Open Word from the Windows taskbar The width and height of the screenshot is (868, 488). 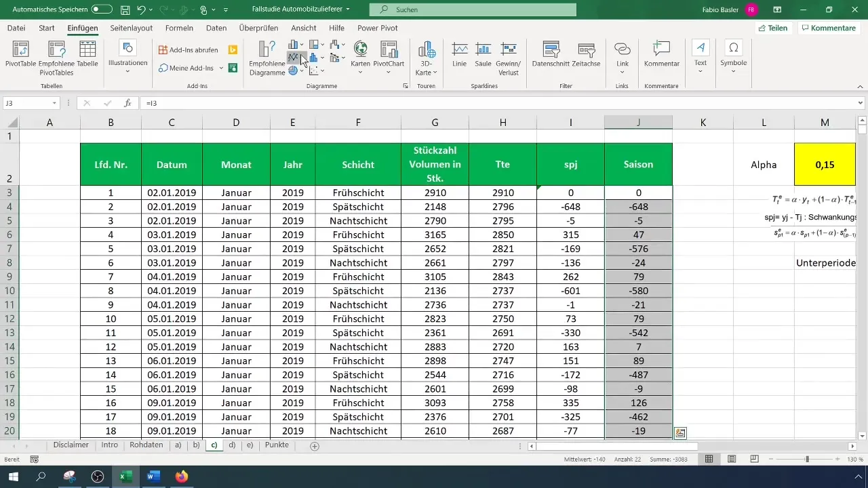(x=152, y=476)
